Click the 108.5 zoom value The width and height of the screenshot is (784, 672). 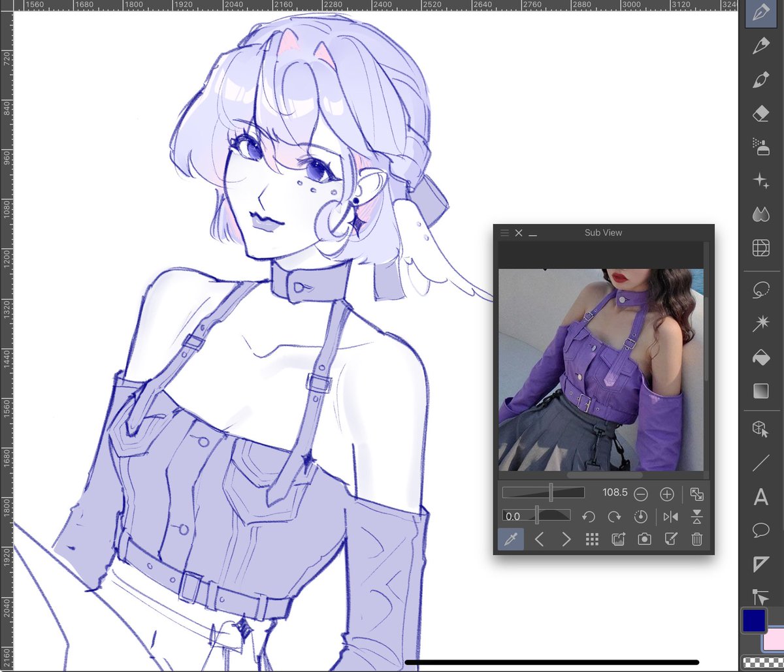(x=615, y=492)
